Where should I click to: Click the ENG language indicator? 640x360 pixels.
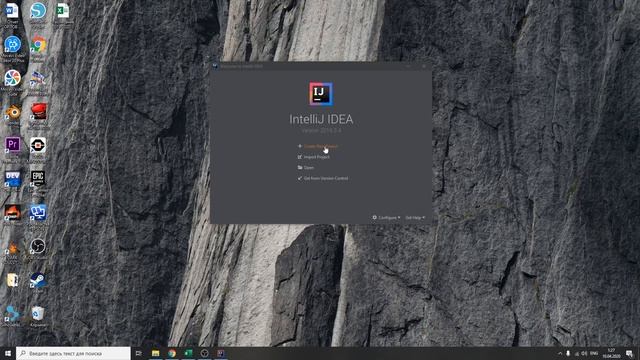coord(594,353)
